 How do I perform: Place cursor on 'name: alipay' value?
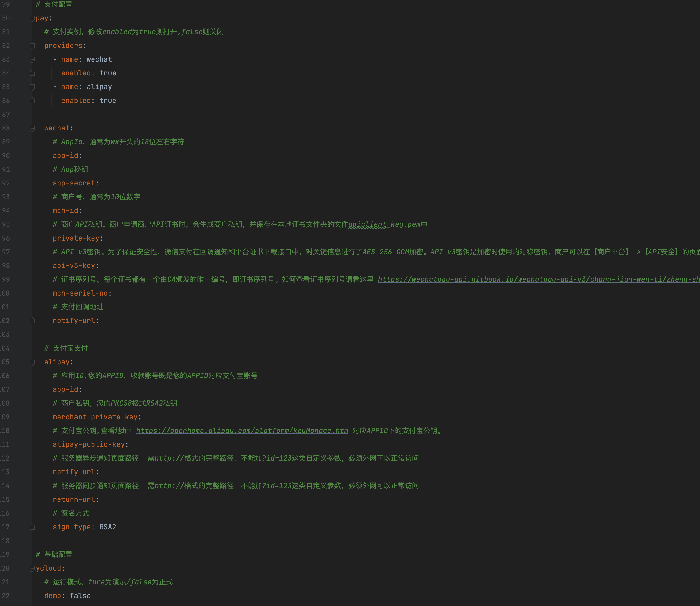coord(99,87)
